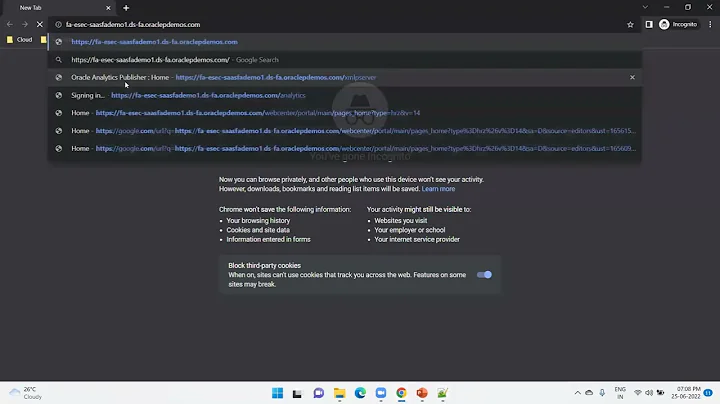Open the Cloud bookmark folder

[x=20, y=40]
